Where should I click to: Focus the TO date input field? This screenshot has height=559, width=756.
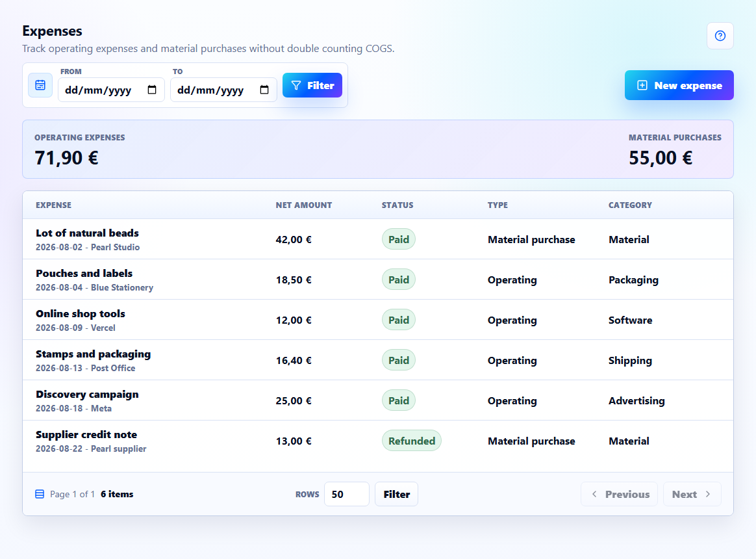(223, 90)
